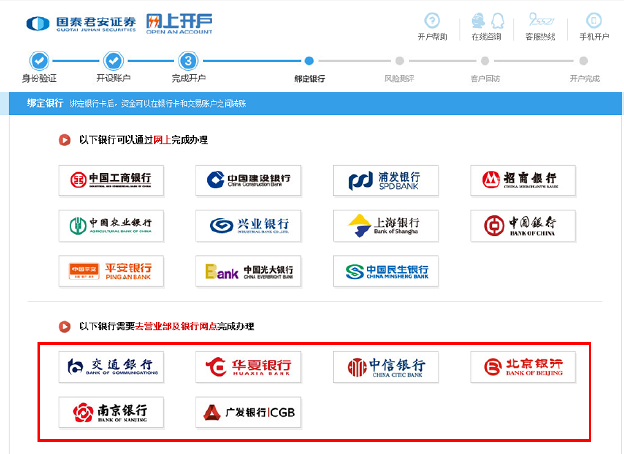Image resolution: width=624 pixels, height=454 pixels.
Task: Click the 开设账户 completed step checkmark
Action: click(113, 61)
